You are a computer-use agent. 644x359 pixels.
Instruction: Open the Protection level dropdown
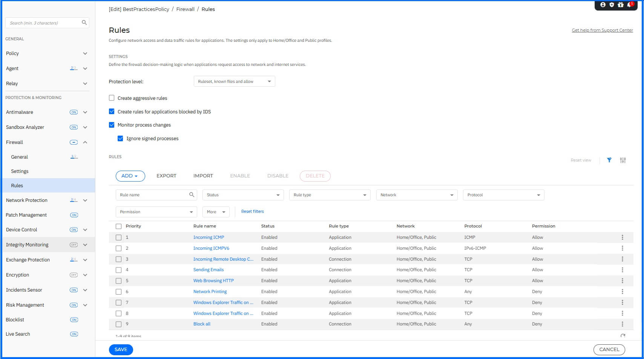click(234, 81)
